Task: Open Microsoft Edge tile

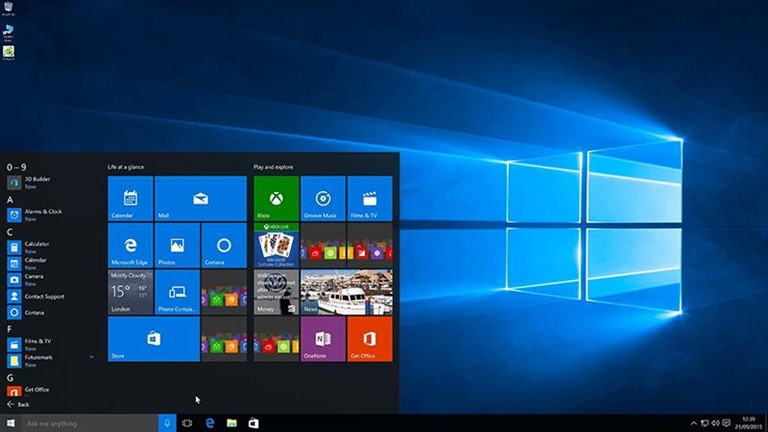Action: point(130,245)
